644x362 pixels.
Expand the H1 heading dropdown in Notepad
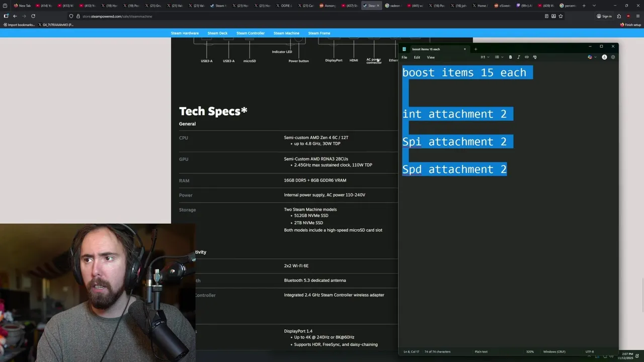[485, 57]
